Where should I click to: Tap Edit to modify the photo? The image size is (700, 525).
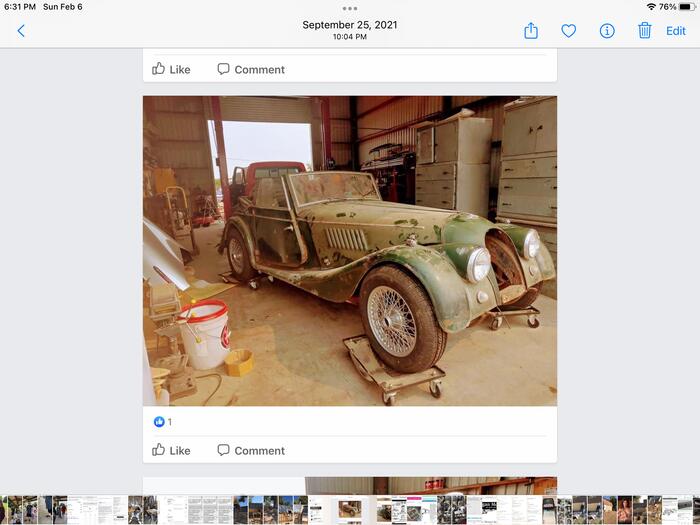pos(676,31)
